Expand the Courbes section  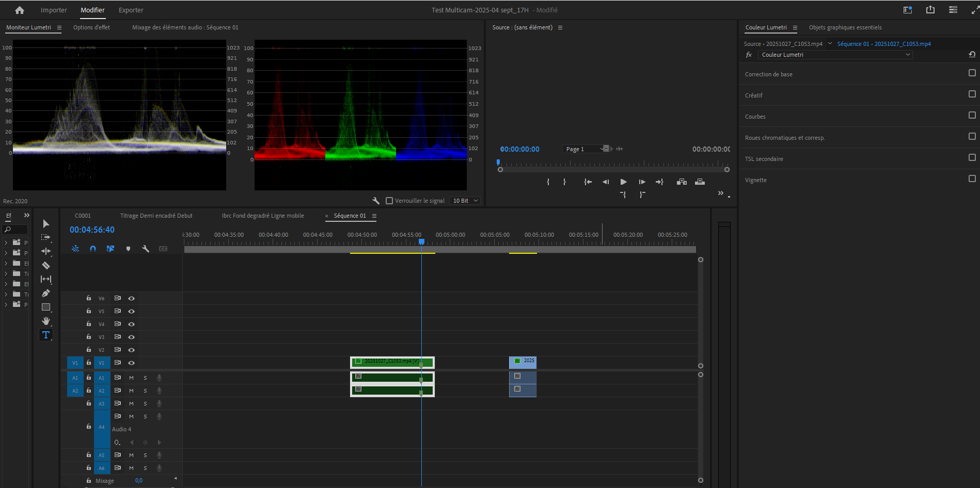pos(755,117)
